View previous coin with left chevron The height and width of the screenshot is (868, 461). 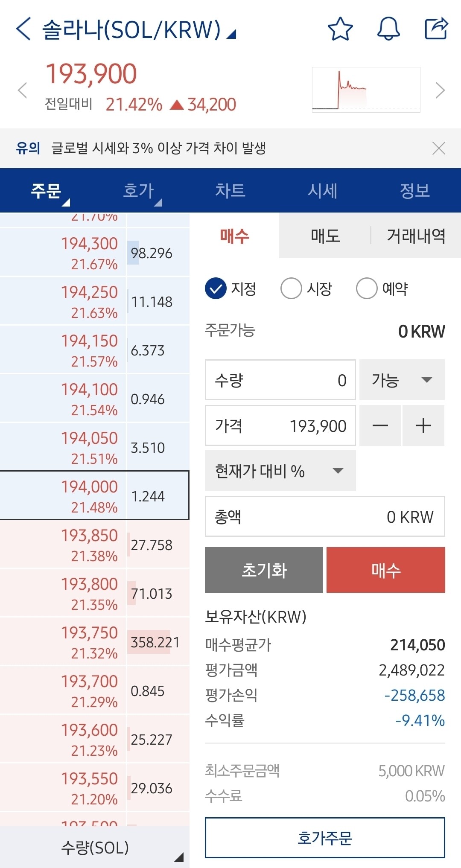point(21,90)
